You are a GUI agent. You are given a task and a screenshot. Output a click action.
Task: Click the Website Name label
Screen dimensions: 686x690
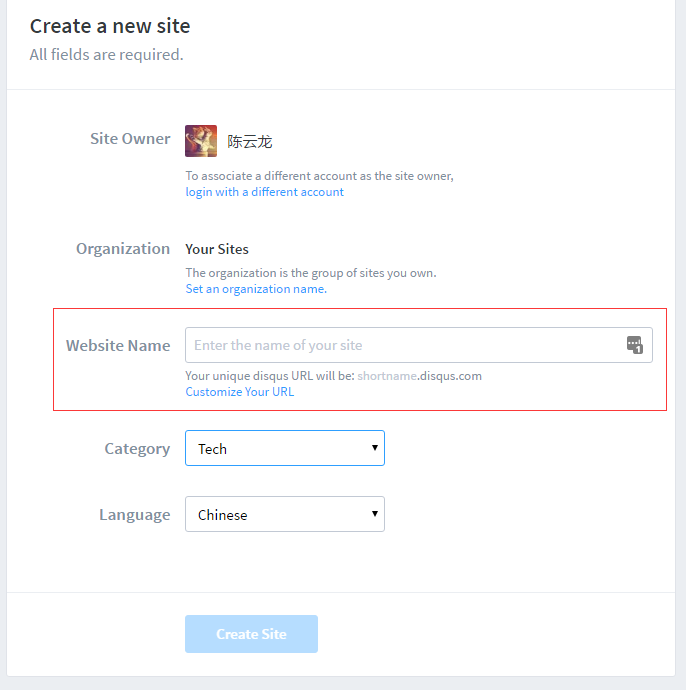(x=118, y=345)
